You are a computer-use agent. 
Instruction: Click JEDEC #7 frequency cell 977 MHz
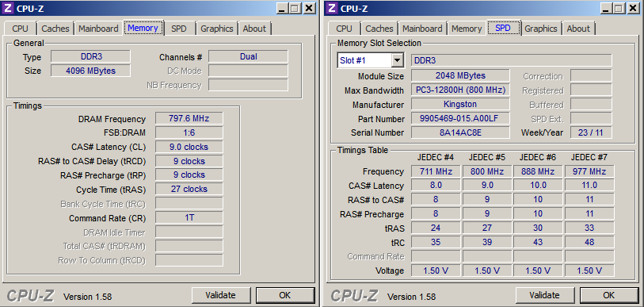tap(589, 171)
